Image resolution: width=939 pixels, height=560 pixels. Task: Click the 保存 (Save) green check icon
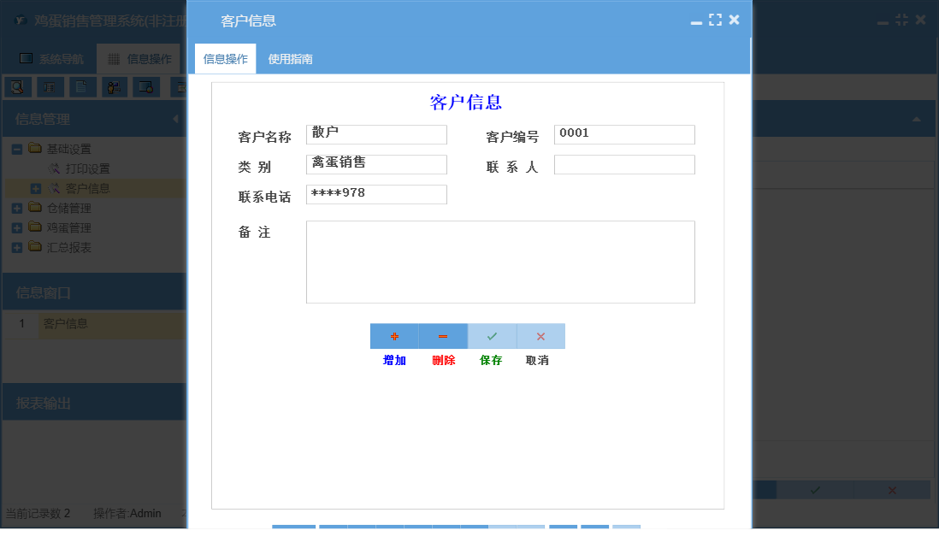(x=492, y=336)
